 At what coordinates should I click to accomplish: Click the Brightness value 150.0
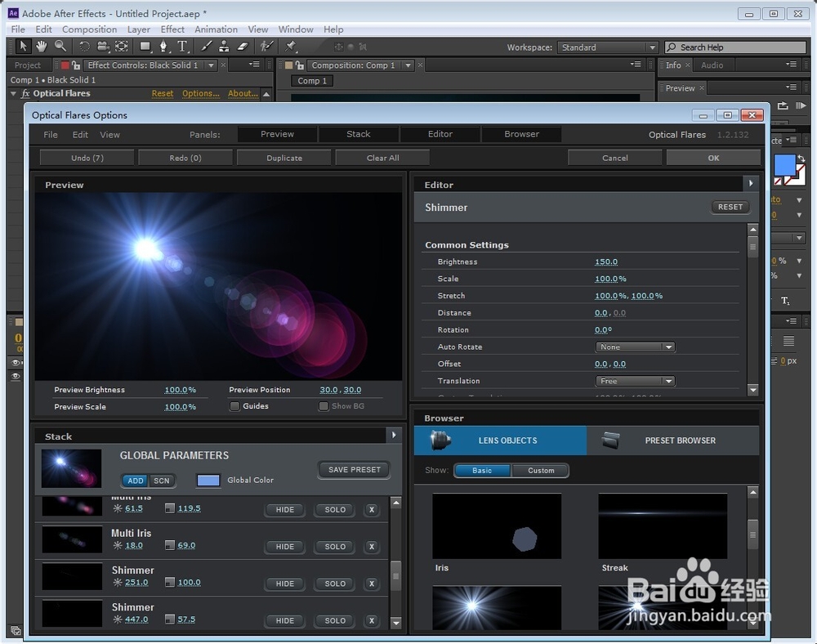606,262
